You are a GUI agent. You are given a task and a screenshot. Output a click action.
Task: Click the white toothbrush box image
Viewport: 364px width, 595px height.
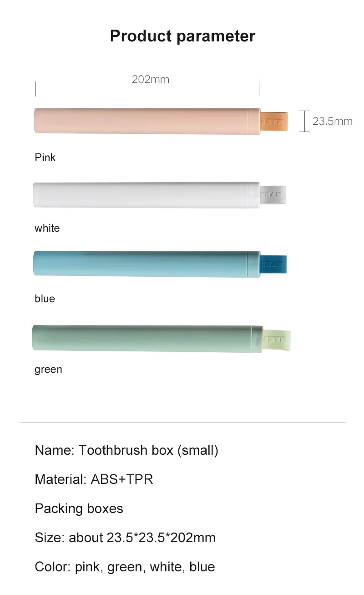pos(146,195)
